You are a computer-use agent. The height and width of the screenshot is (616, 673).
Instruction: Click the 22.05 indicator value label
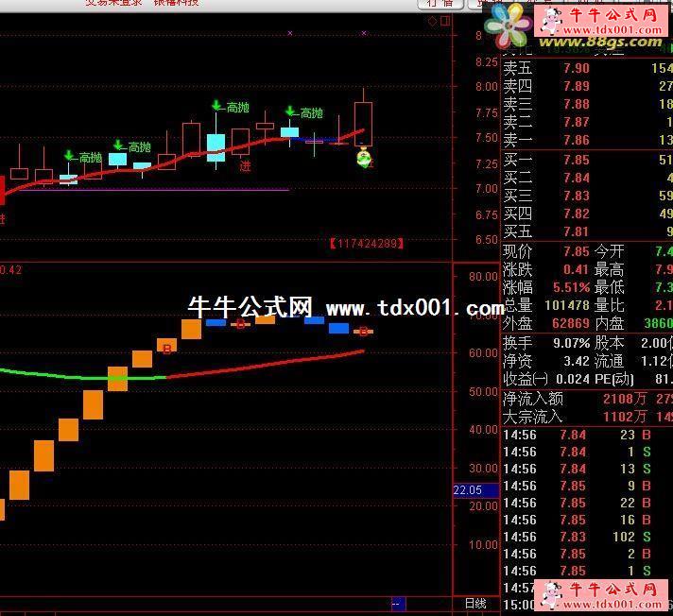point(467,490)
